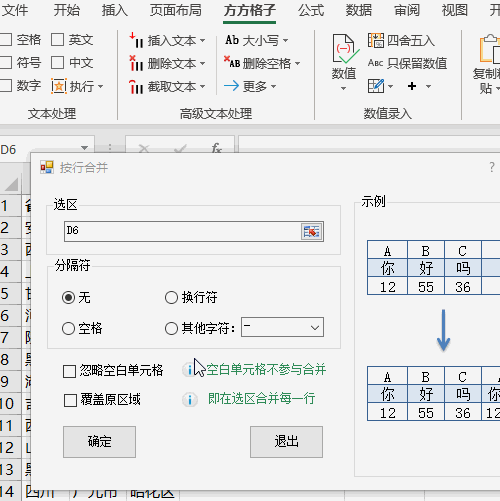Expand the 更多 dropdown arrow

pos(273,86)
